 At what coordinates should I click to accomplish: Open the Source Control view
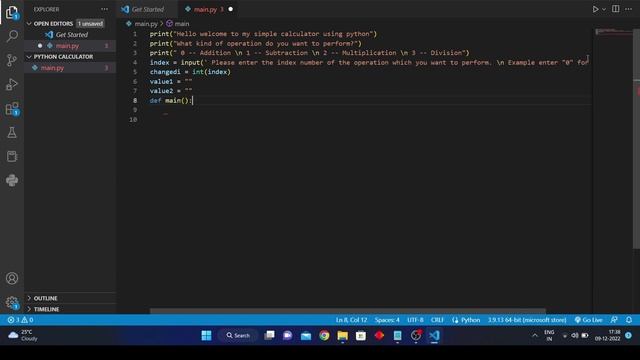12,60
